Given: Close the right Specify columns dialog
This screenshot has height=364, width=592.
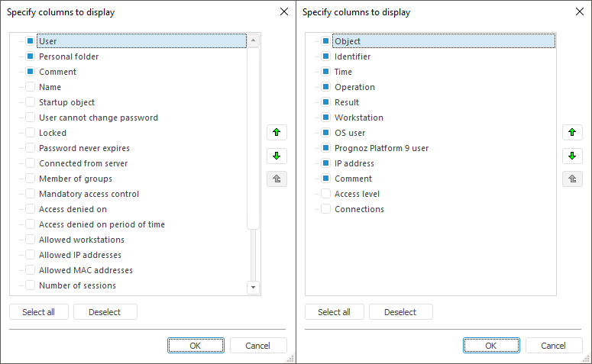Looking at the screenshot, I should [x=580, y=12].
